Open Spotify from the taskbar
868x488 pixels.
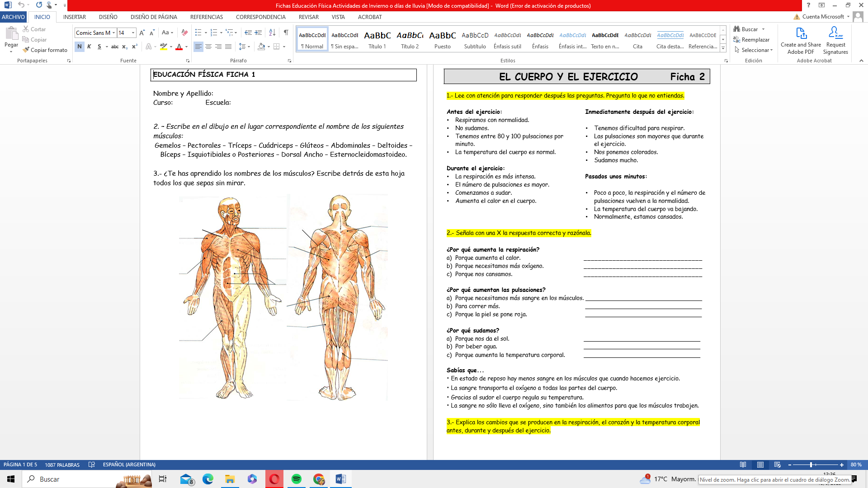297,479
